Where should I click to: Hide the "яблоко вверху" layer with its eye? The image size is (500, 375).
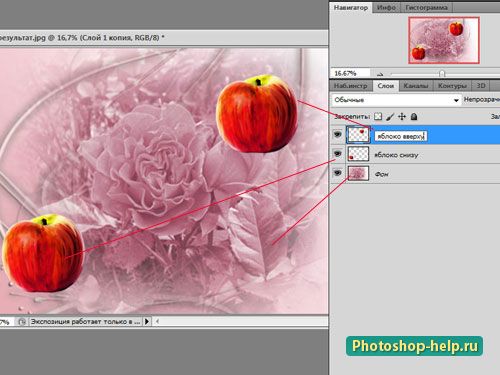click(338, 134)
